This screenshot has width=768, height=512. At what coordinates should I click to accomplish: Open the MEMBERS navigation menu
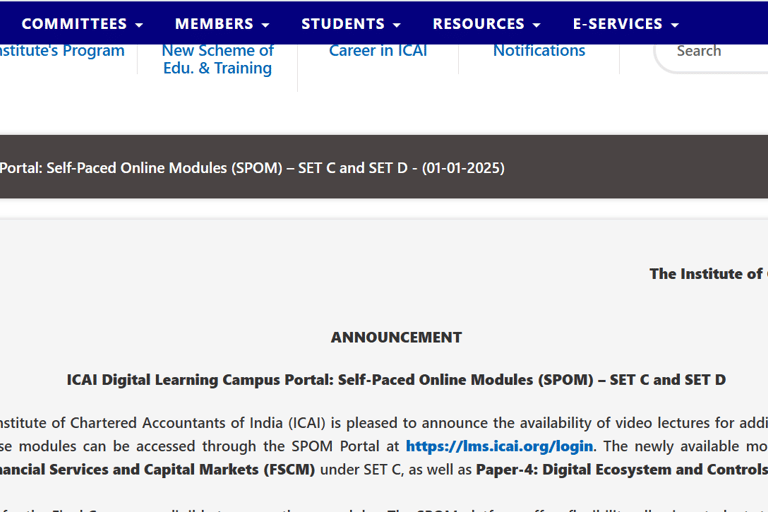tap(222, 24)
